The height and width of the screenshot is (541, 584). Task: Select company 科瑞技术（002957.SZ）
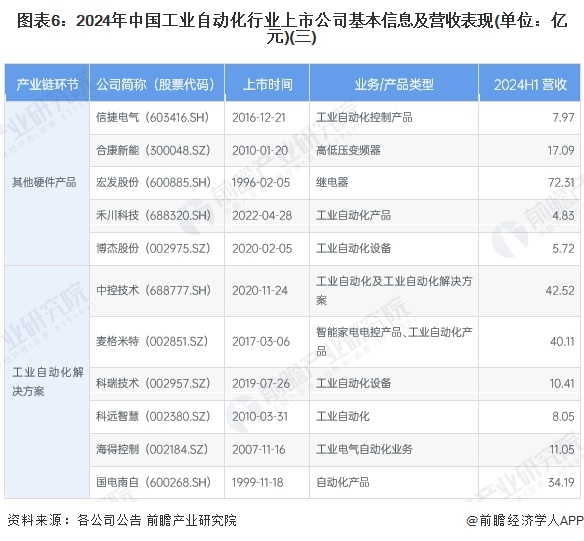click(153, 384)
